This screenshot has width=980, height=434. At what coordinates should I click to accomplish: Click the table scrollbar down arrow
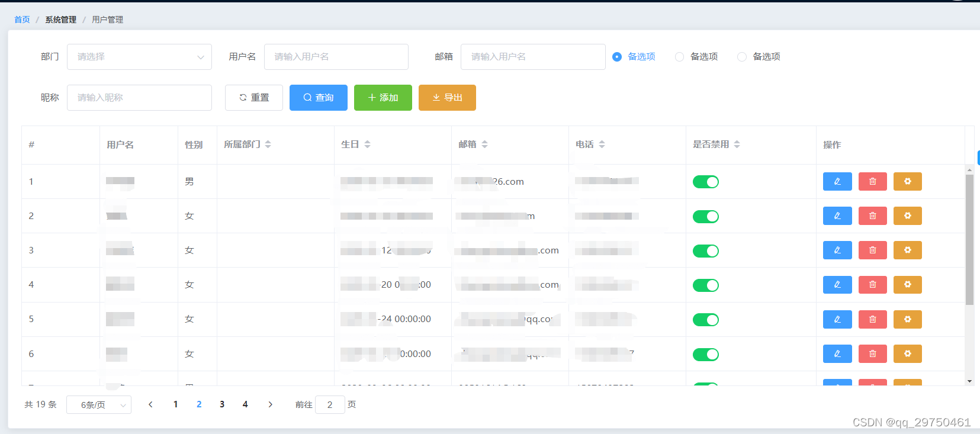pyautogui.click(x=969, y=381)
